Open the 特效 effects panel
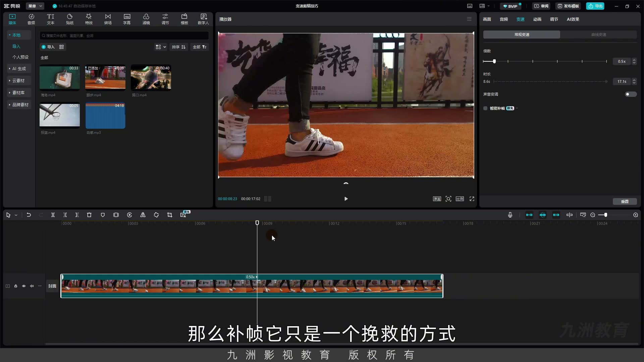644x362 pixels. (89, 19)
